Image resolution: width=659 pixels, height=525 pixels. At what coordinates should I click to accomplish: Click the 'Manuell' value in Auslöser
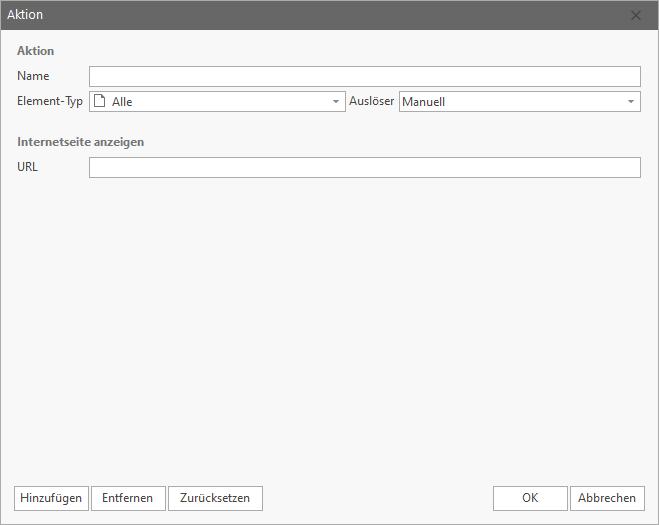424,102
